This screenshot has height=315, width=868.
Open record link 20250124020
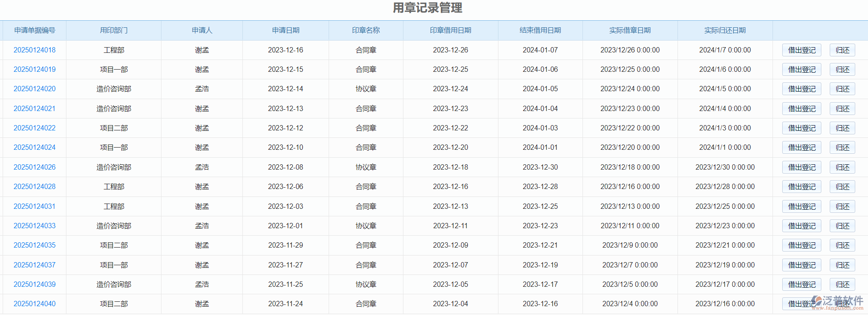coord(35,89)
